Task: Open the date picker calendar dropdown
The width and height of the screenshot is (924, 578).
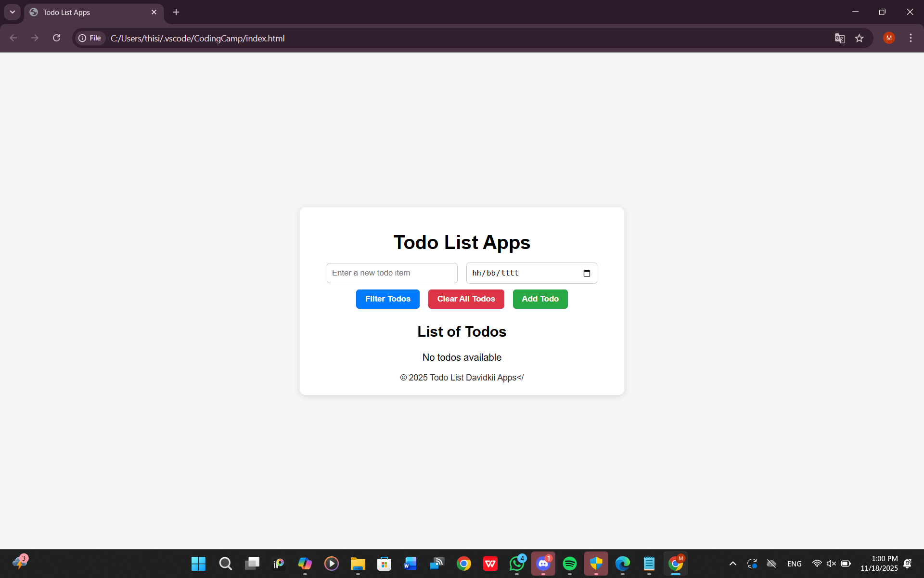Action: (587, 273)
